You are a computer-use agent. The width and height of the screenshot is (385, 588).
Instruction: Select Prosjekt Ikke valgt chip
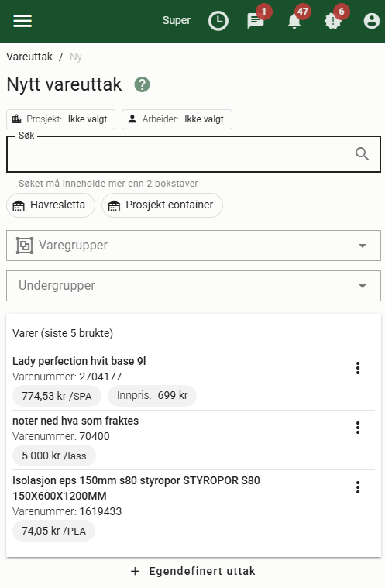60,119
